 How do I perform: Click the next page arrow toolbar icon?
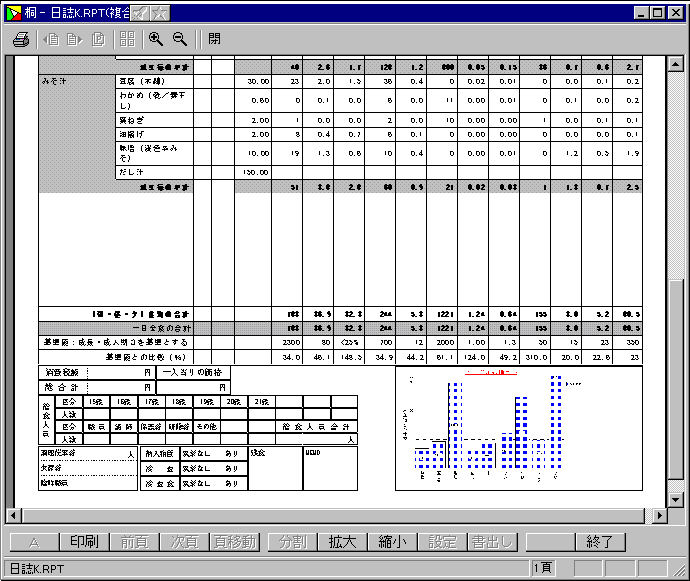[74, 39]
